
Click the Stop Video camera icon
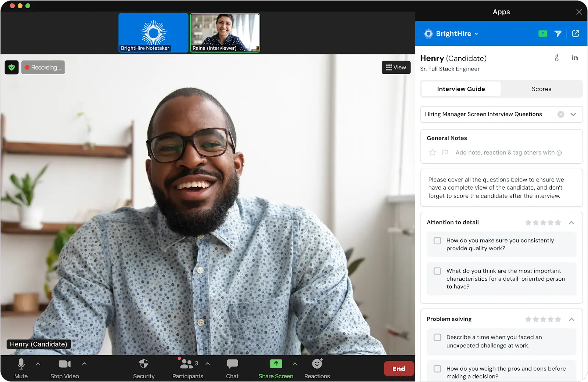pyautogui.click(x=64, y=364)
